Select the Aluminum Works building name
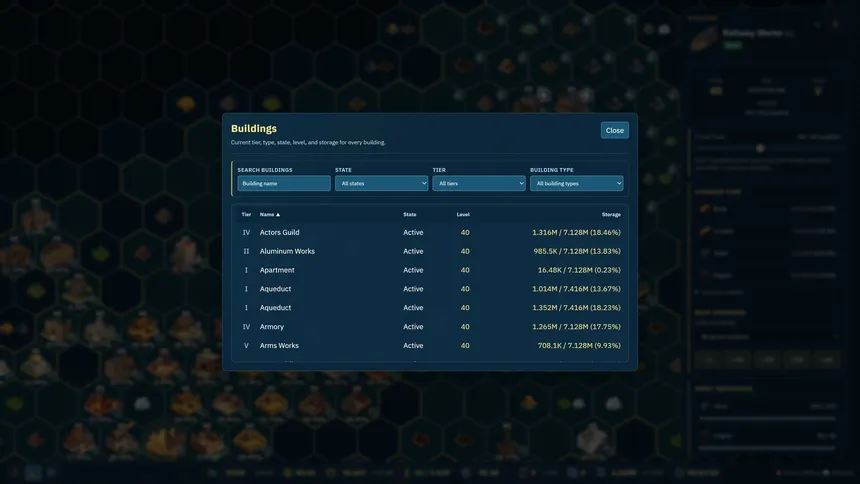Screen dimensions: 860x484 pyautogui.click(x=287, y=251)
